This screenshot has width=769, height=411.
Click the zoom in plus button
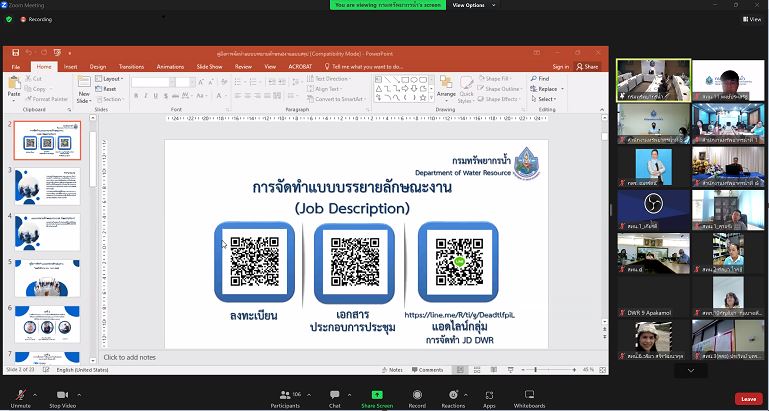click(x=574, y=370)
